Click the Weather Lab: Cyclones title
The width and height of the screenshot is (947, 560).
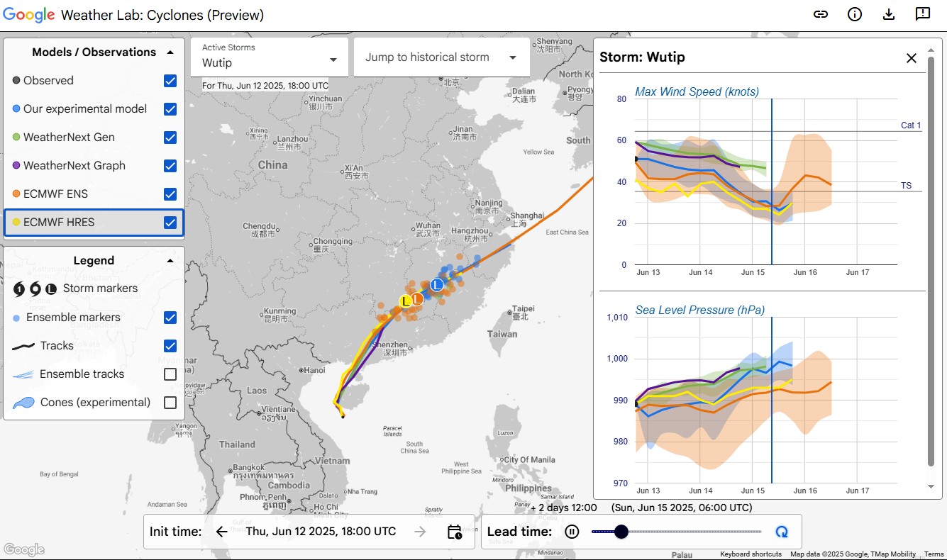click(x=162, y=15)
